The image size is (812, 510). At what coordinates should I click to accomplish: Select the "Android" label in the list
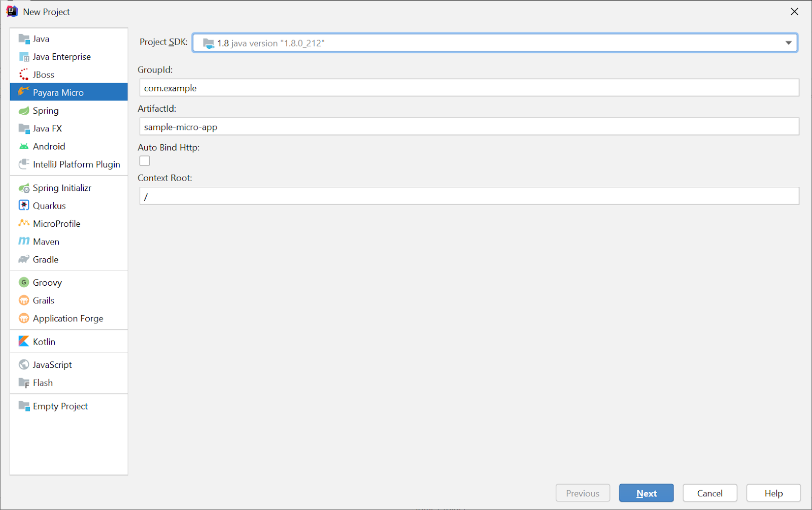[x=49, y=147]
